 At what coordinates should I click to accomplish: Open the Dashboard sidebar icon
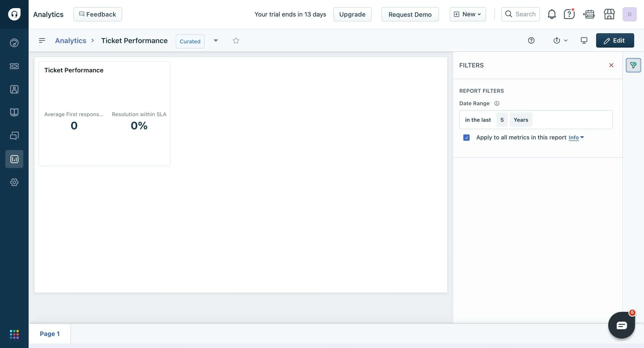pos(14,43)
